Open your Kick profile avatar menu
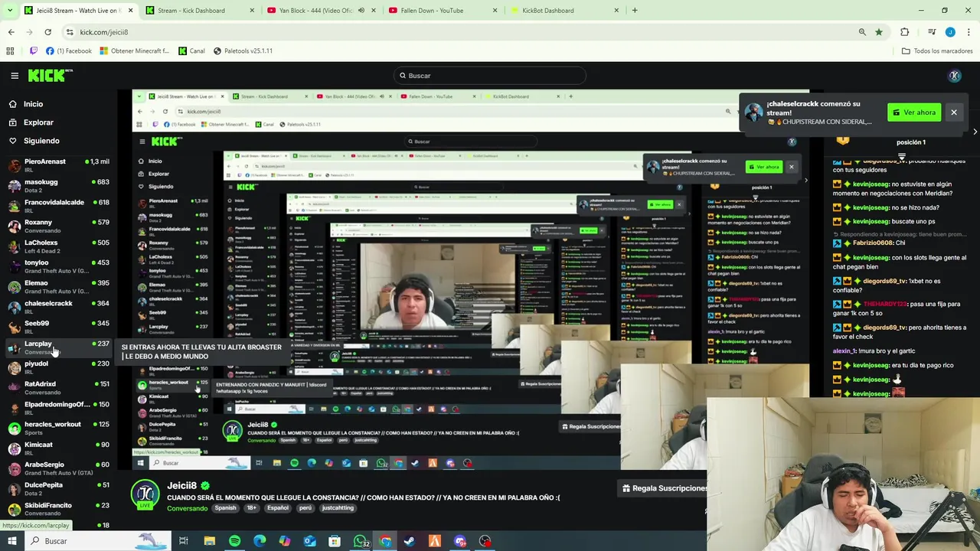 [954, 76]
